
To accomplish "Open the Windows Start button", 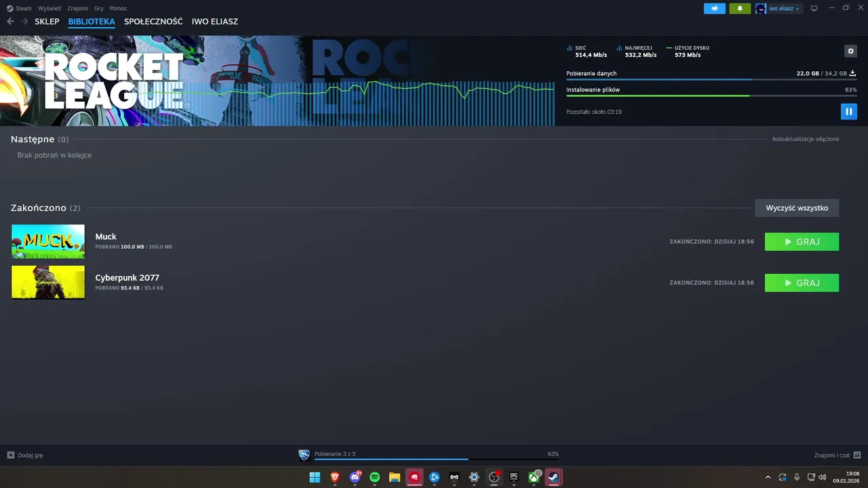I will [x=315, y=477].
